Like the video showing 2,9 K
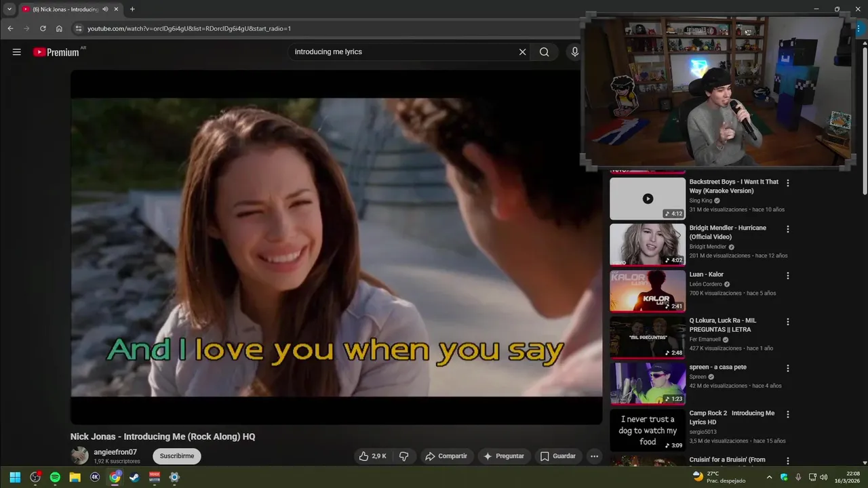This screenshot has width=868, height=488. click(x=373, y=456)
